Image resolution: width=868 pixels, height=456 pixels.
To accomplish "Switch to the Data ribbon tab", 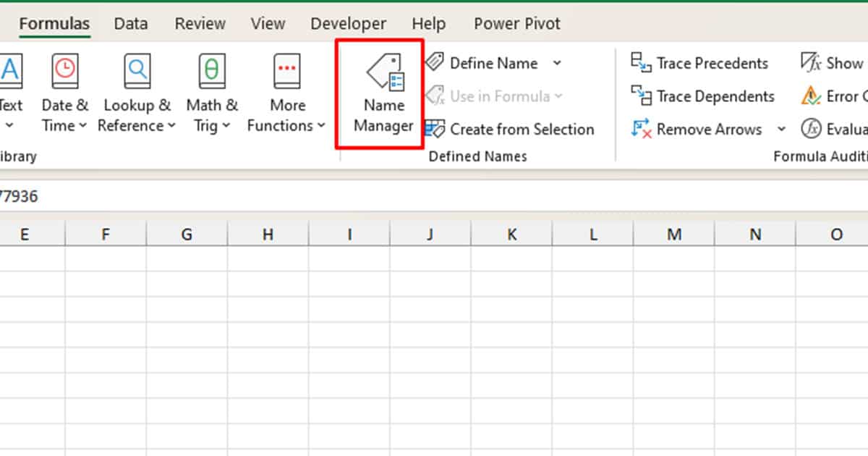I will coord(130,23).
